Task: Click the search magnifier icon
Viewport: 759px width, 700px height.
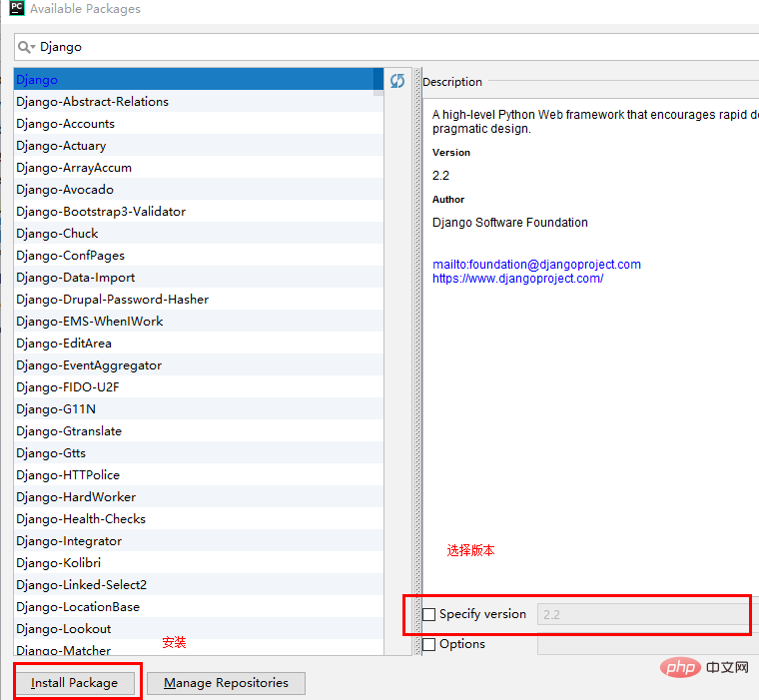Action: (x=26, y=47)
